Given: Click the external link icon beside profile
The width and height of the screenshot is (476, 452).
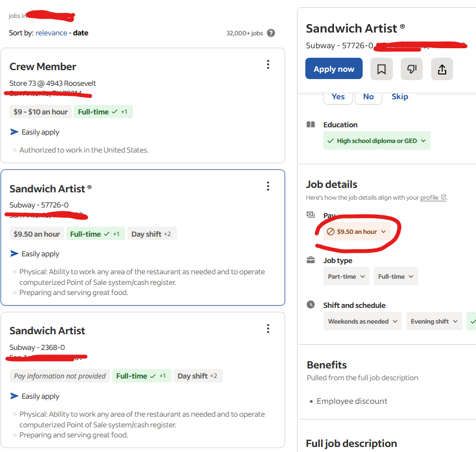Looking at the screenshot, I should click(x=443, y=197).
